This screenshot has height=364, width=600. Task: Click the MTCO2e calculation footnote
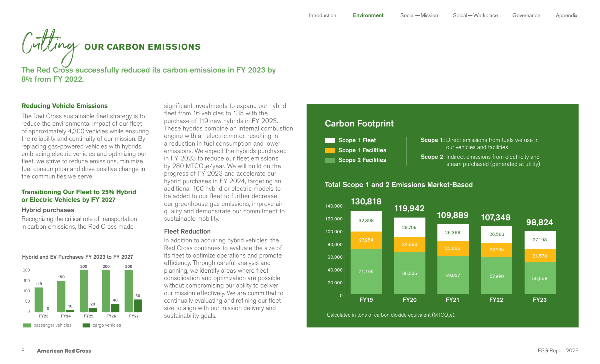pyautogui.click(x=391, y=315)
